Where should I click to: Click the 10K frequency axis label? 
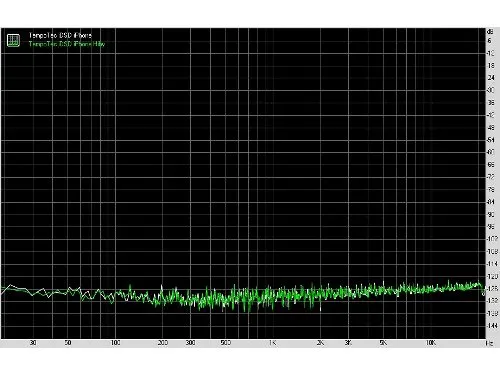click(x=430, y=343)
